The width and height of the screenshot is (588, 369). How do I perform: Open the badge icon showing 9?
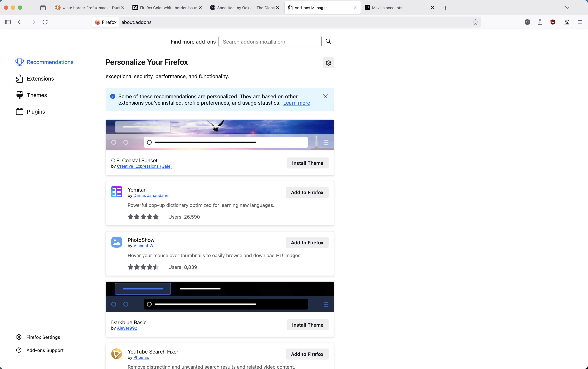[x=527, y=22]
